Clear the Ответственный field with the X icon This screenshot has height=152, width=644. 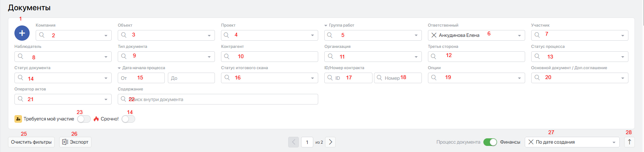[434, 35]
